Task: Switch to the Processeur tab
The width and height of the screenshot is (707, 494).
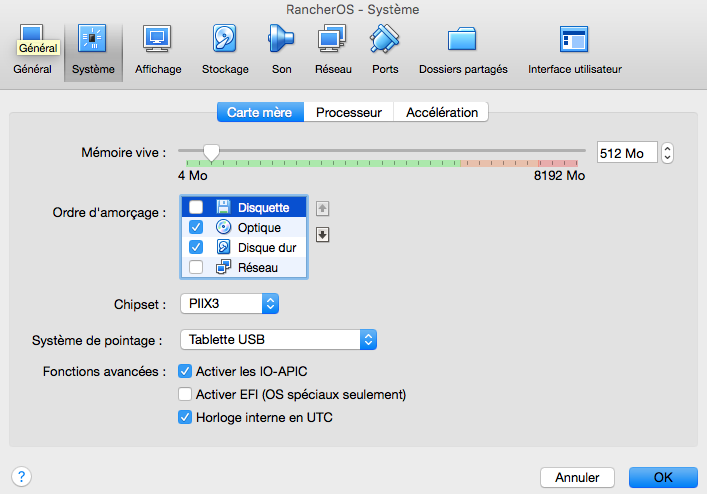Action: click(x=348, y=112)
